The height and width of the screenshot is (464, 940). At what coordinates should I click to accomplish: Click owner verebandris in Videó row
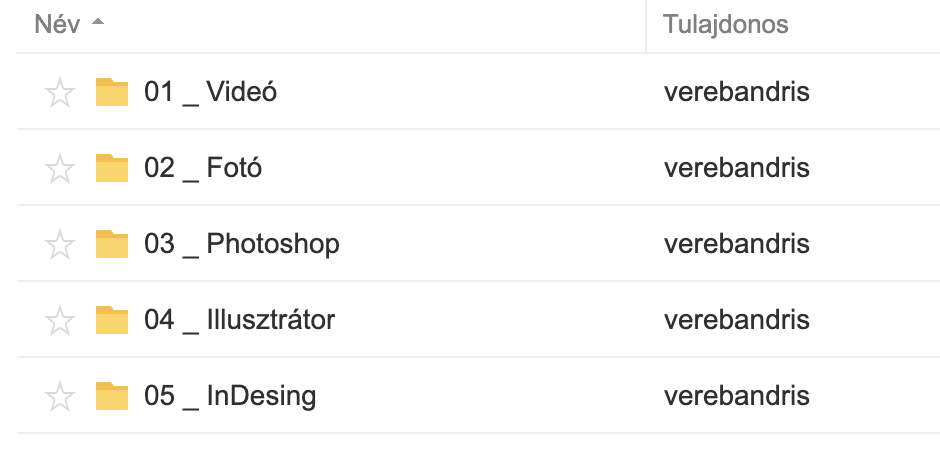[x=736, y=93]
